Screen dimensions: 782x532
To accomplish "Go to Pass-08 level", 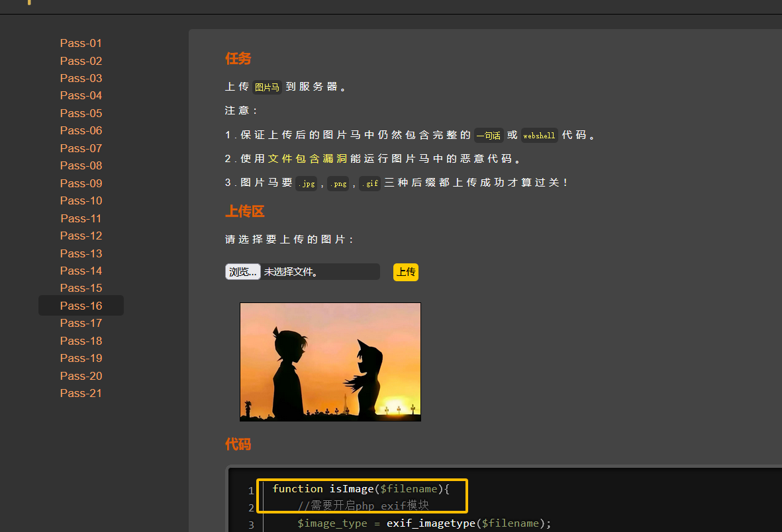I will coord(81,165).
